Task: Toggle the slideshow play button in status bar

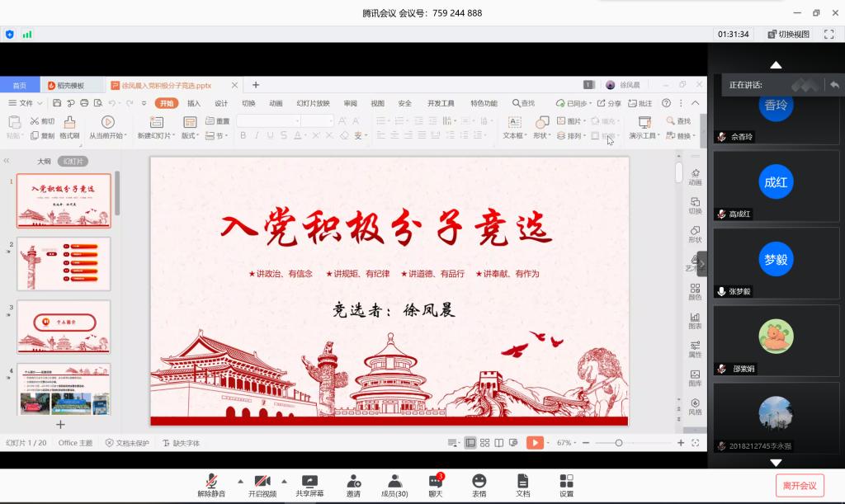Action: click(x=536, y=443)
